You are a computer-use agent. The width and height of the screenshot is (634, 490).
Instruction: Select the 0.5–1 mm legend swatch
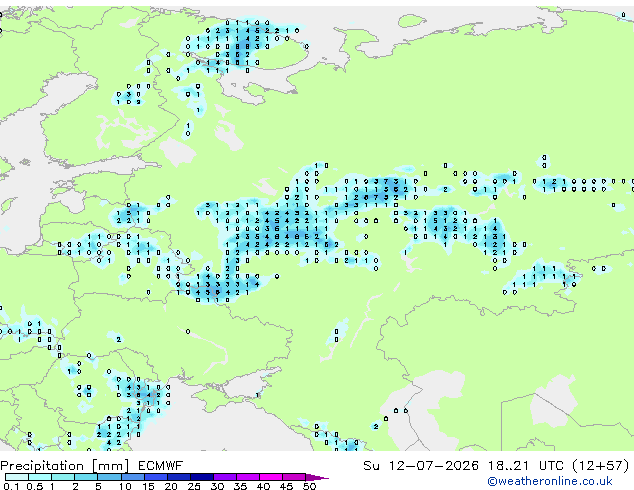click(40, 477)
